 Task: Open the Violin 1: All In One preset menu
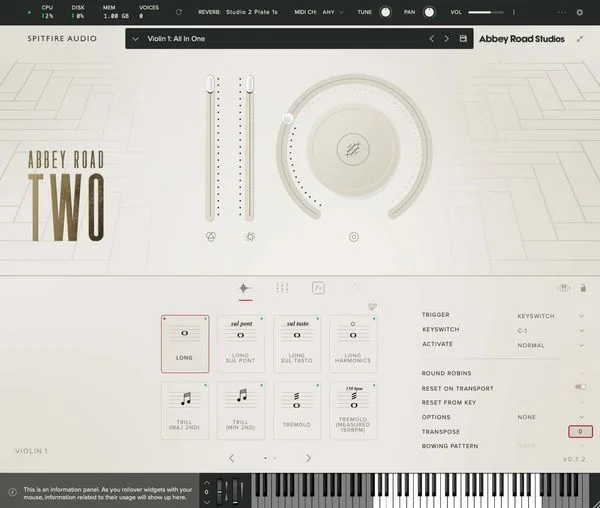point(270,39)
